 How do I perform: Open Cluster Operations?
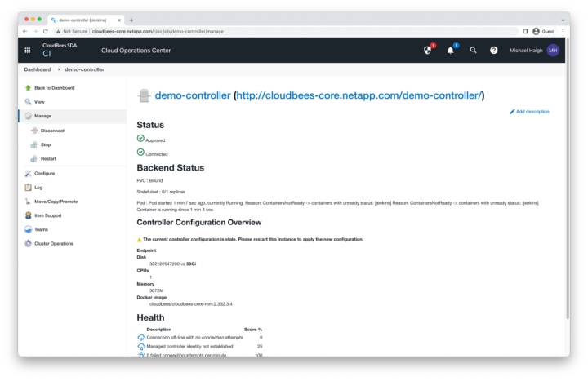(53, 243)
